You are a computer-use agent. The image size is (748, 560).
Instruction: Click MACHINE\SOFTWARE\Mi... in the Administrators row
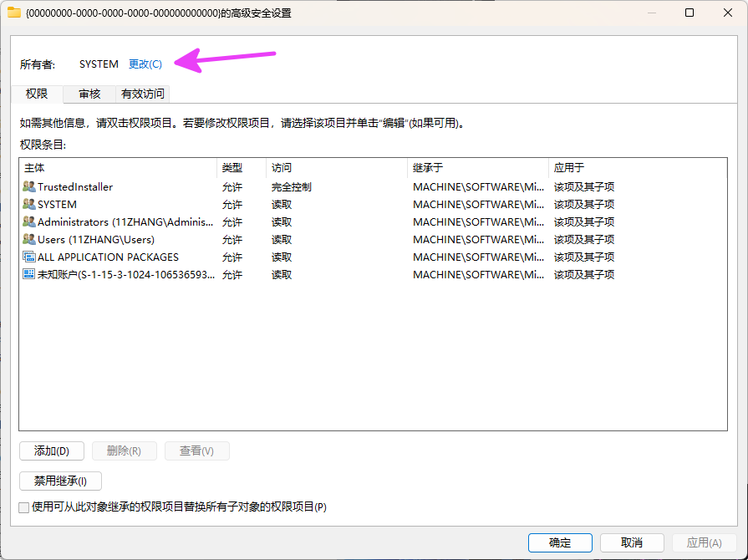click(x=479, y=221)
